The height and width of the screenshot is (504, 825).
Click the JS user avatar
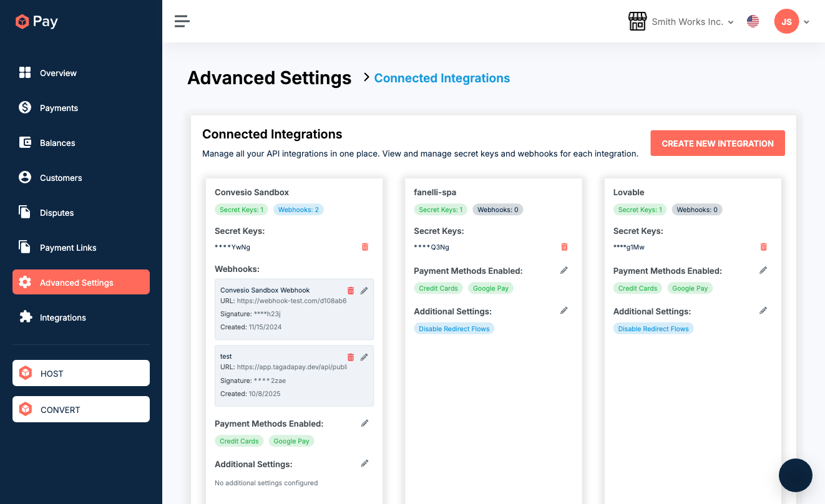tap(786, 22)
